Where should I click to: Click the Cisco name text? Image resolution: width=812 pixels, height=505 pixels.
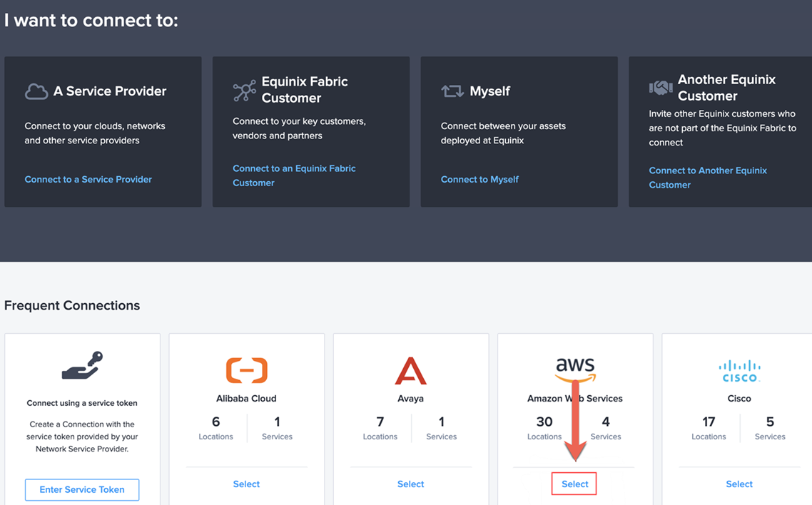click(x=739, y=399)
